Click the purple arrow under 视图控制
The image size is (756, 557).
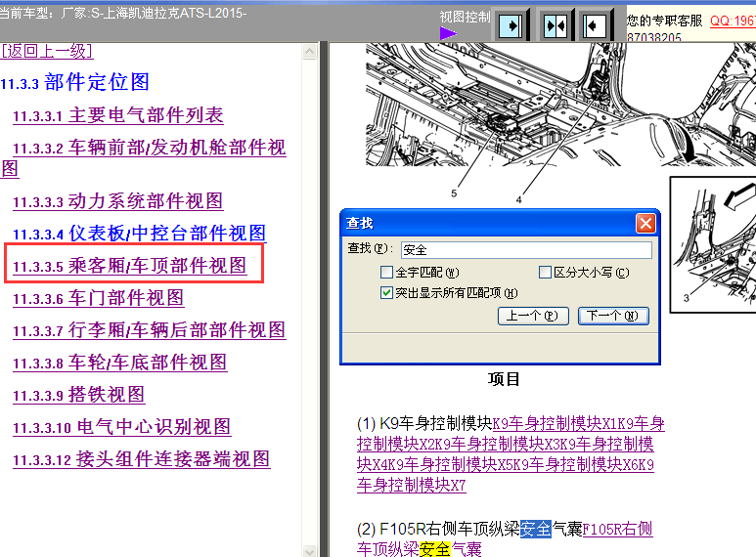(448, 33)
